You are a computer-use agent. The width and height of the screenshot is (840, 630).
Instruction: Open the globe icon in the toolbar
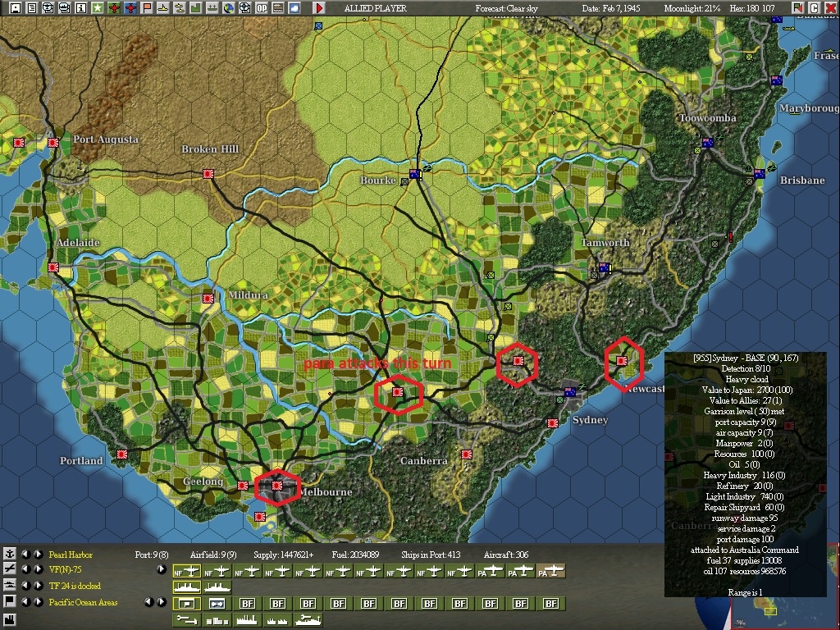[x=229, y=8]
